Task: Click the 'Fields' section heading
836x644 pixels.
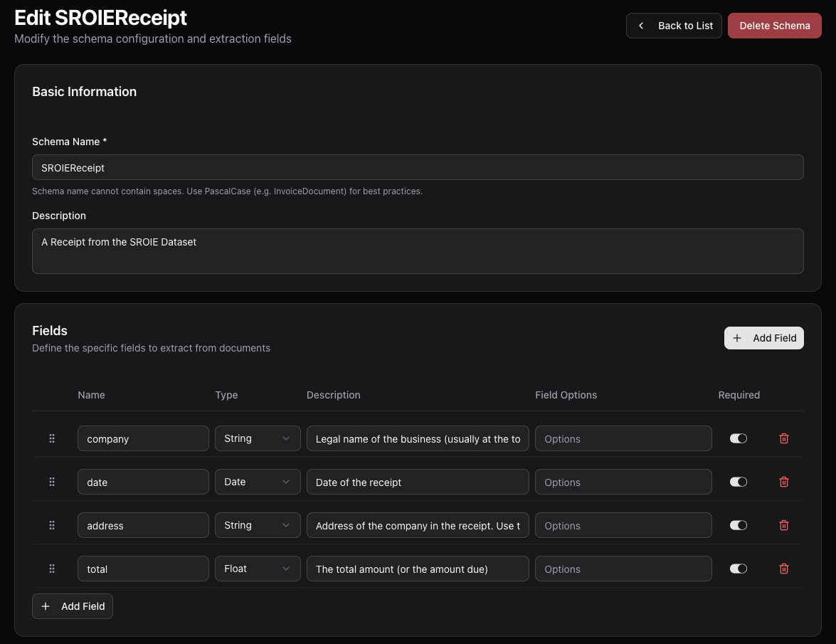Action: pos(50,330)
